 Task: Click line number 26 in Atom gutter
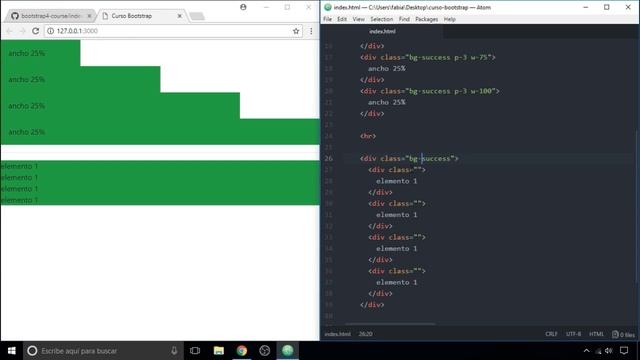(x=329, y=158)
